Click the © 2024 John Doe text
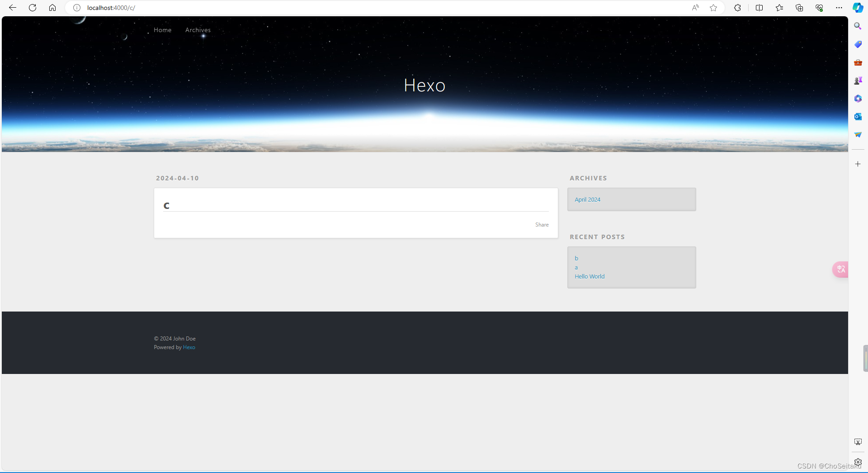The width and height of the screenshot is (868, 473). tap(175, 339)
